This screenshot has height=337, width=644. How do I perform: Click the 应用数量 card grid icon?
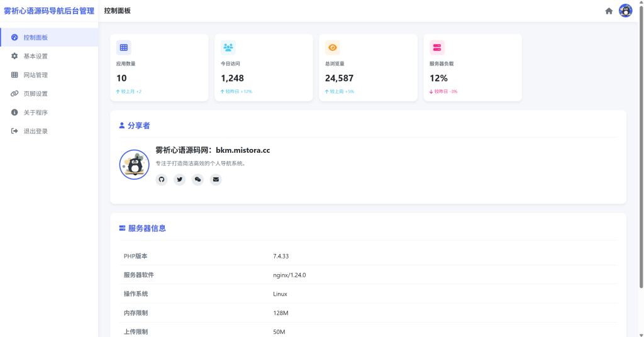pyautogui.click(x=124, y=48)
